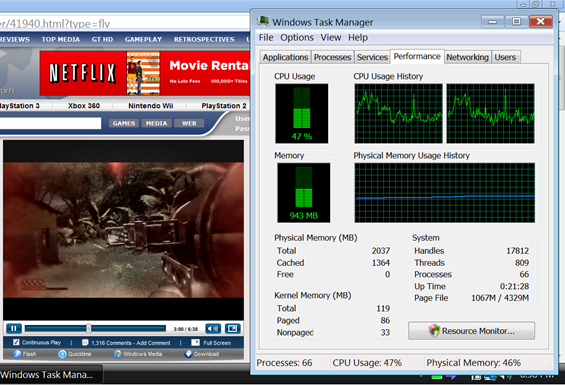Toggle the Continuous Play checkbox

(x=16, y=342)
